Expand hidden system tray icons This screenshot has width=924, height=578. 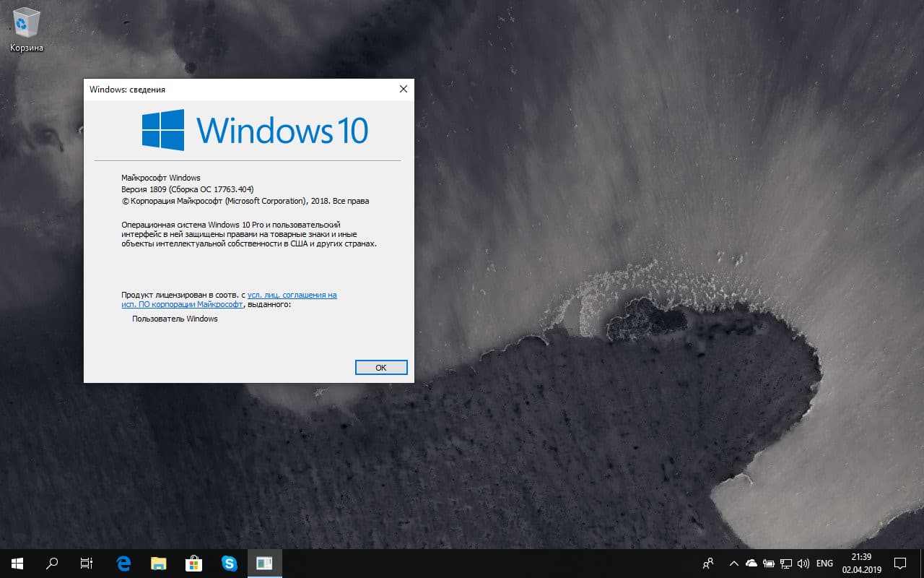tap(733, 563)
